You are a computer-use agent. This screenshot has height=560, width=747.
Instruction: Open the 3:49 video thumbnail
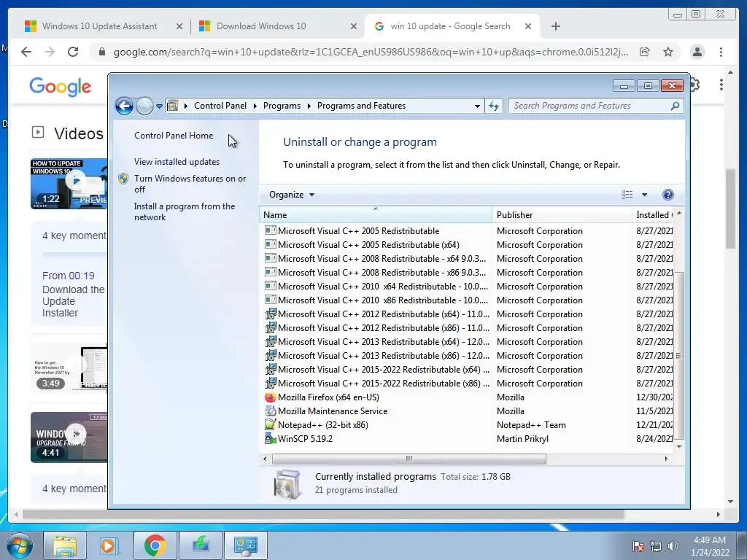point(69,367)
